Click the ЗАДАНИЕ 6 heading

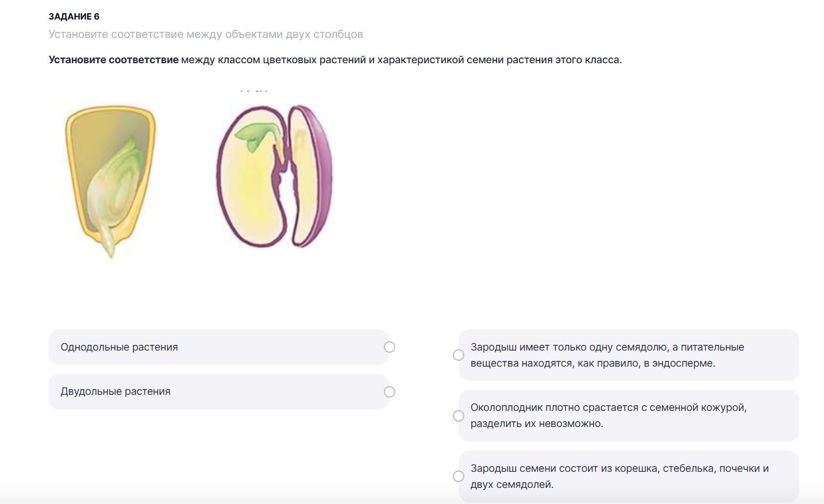coord(74,17)
